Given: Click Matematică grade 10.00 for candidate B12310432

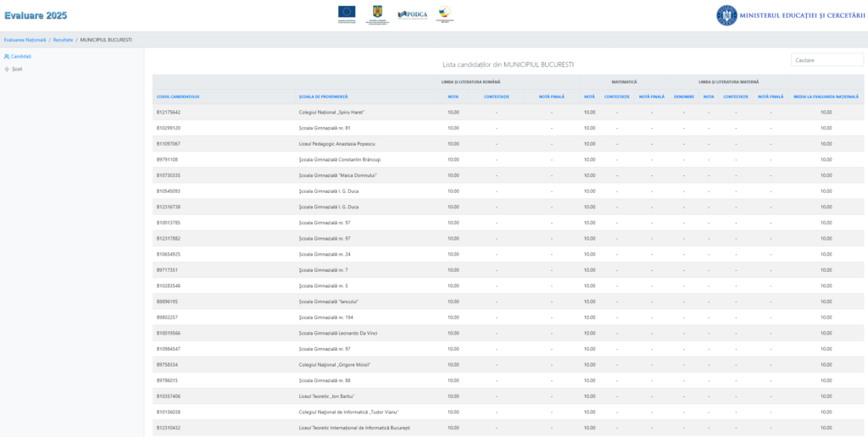Looking at the screenshot, I should point(590,428).
